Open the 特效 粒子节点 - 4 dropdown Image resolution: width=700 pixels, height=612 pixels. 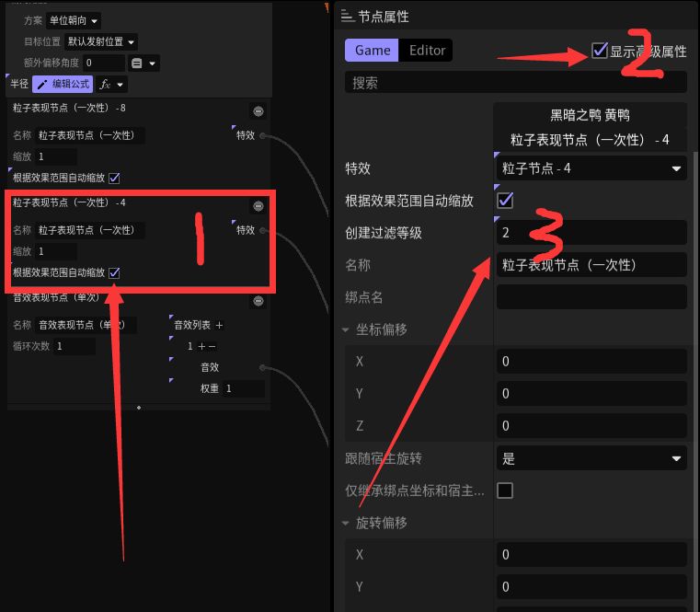click(591, 168)
